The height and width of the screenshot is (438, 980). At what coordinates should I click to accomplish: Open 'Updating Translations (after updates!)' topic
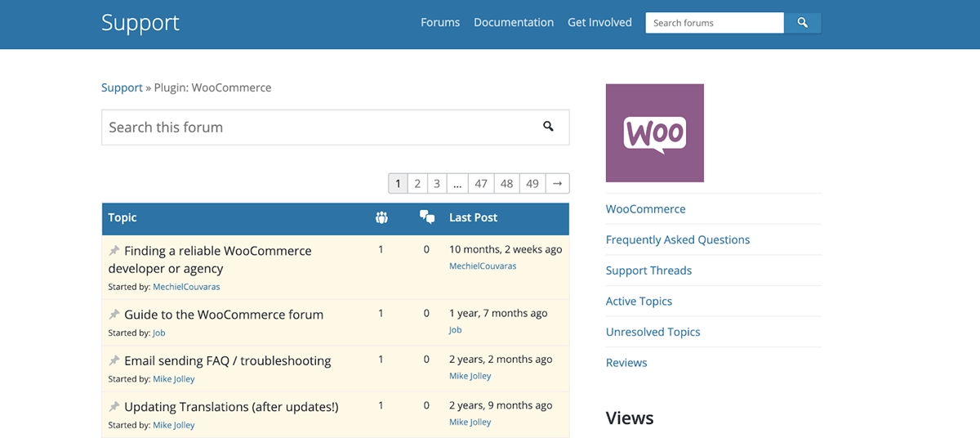click(x=231, y=407)
